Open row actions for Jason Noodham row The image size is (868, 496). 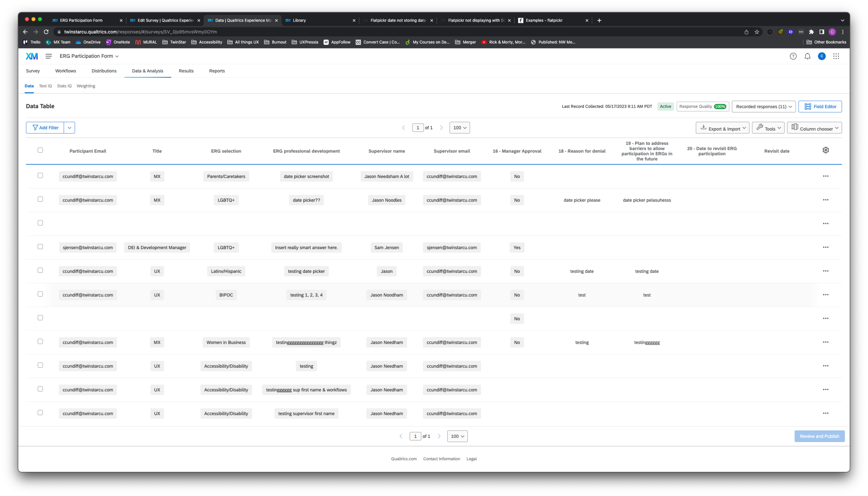tap(825, 295)
